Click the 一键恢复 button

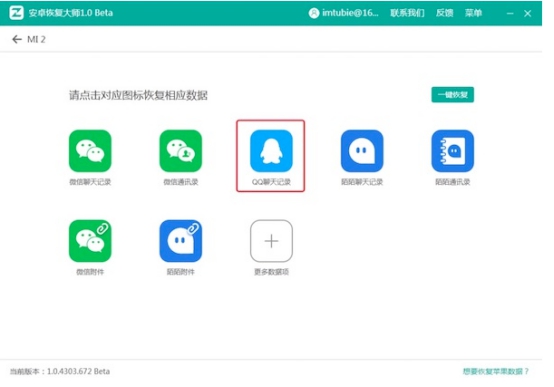tap(452, 95)
